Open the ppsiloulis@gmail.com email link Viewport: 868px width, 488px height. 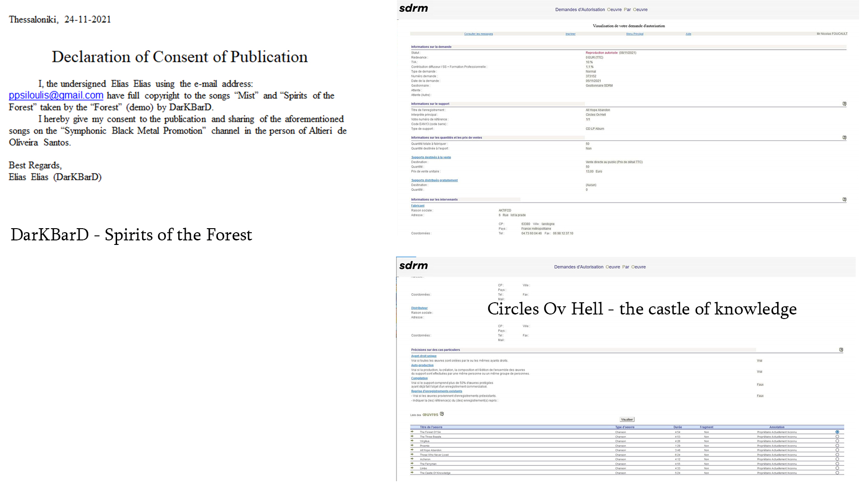tap(56, 95)
